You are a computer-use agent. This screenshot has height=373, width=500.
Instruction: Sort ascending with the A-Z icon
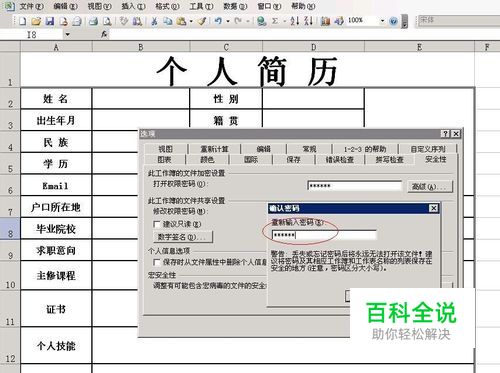click(295, 21)
